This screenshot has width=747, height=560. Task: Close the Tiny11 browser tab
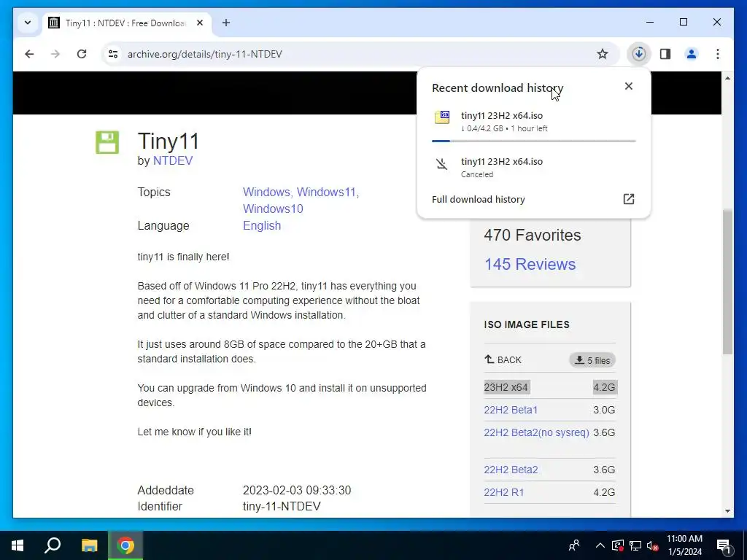[200, 23]
